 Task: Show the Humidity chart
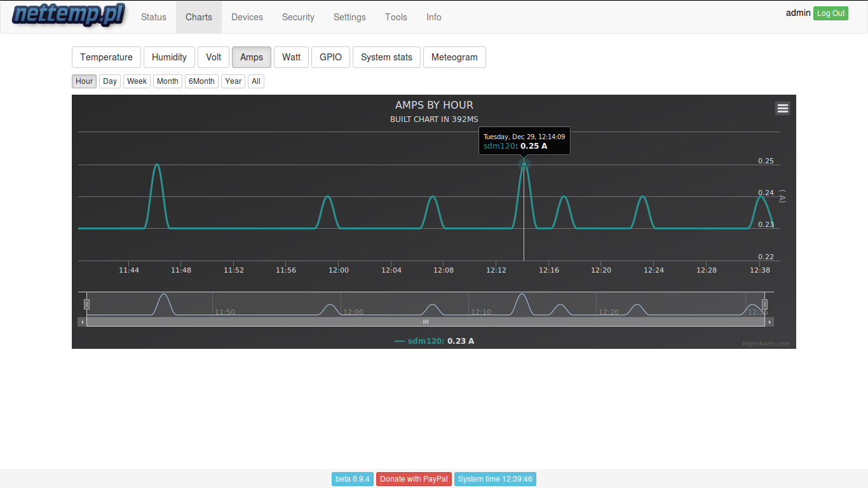click(x=169, y=57)
